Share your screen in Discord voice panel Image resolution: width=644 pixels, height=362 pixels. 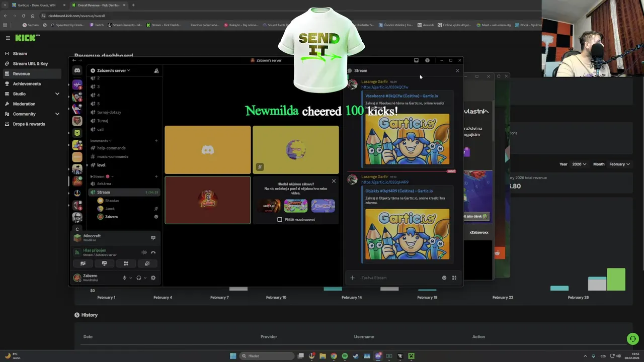[104, 263]
